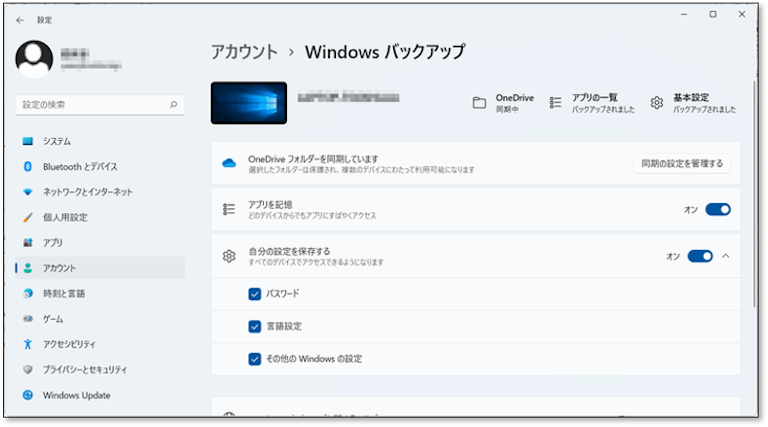This screenshot has width=768, height=427.
Task: Click OneDrive フォルダーを同期しています heading
Action: click(313, 159)
